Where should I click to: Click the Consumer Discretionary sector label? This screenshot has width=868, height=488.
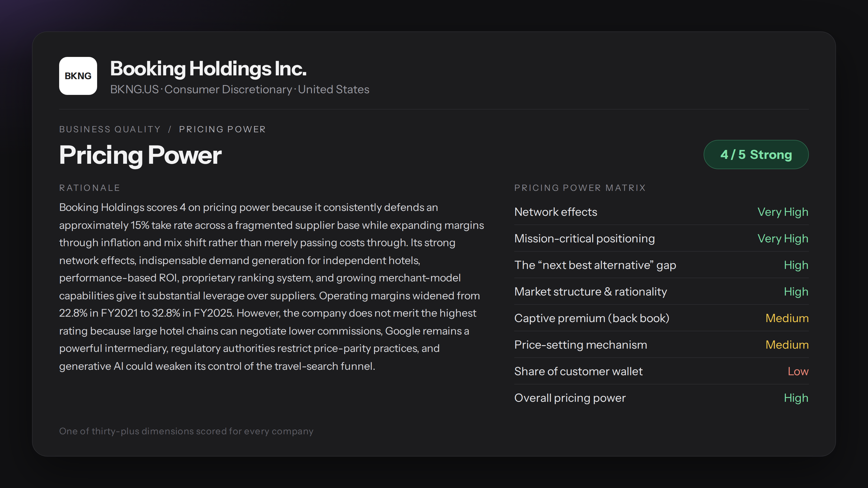click(x=228, y=89)
